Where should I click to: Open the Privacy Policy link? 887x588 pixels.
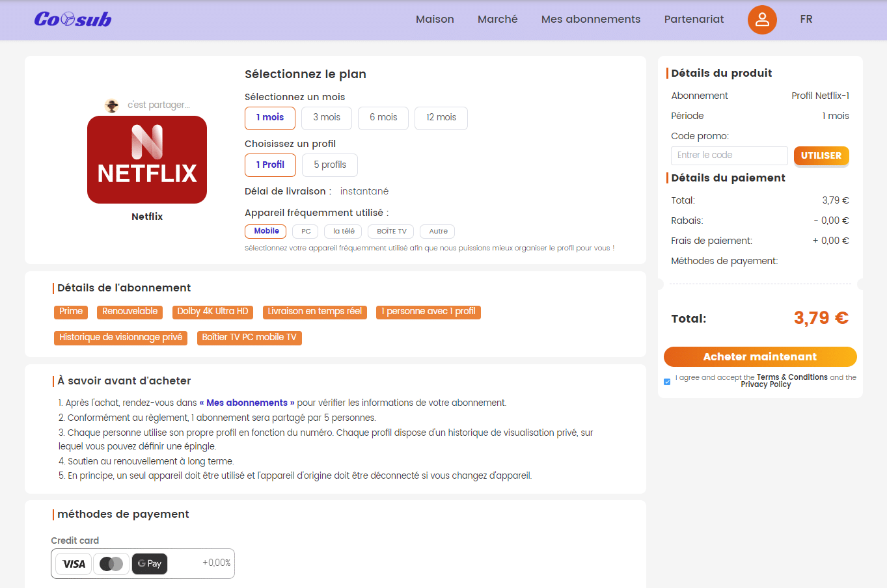click(766, 385)
